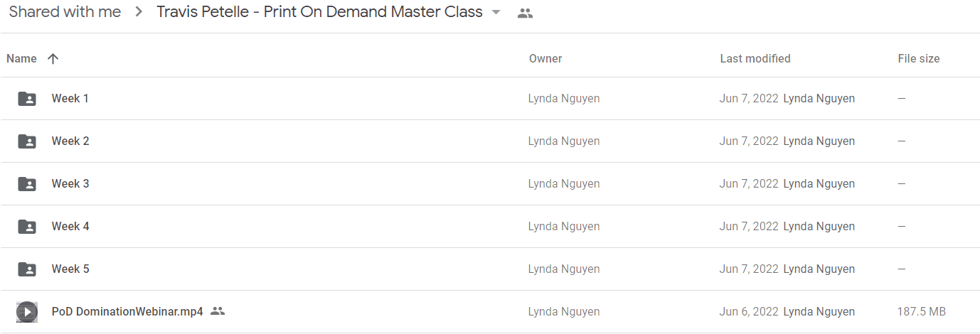Click the Owner column header
Screen dimensions: 980x334
pyautogui.click(x=545, y=59)
